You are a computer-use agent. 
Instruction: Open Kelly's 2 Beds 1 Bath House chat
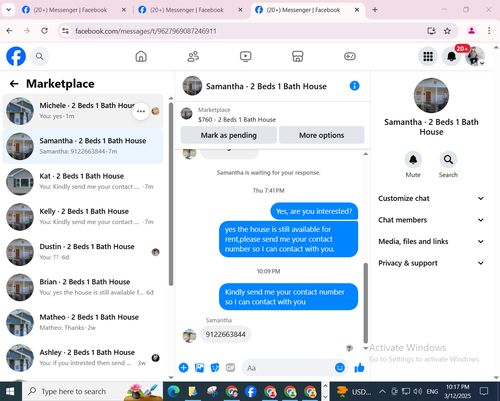coord(83,217)
